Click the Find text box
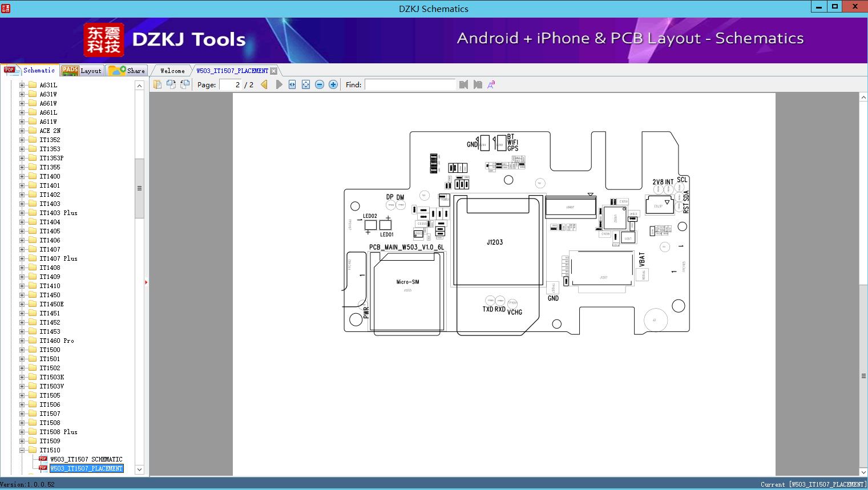Image resolution: width=868 pixels, height=490 pixels. (x=410, y=84)
